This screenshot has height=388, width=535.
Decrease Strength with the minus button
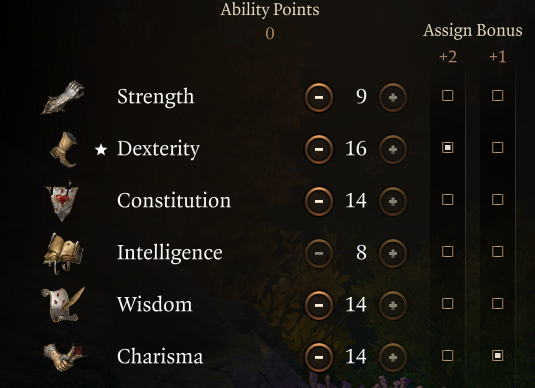(x=319, y=98)
